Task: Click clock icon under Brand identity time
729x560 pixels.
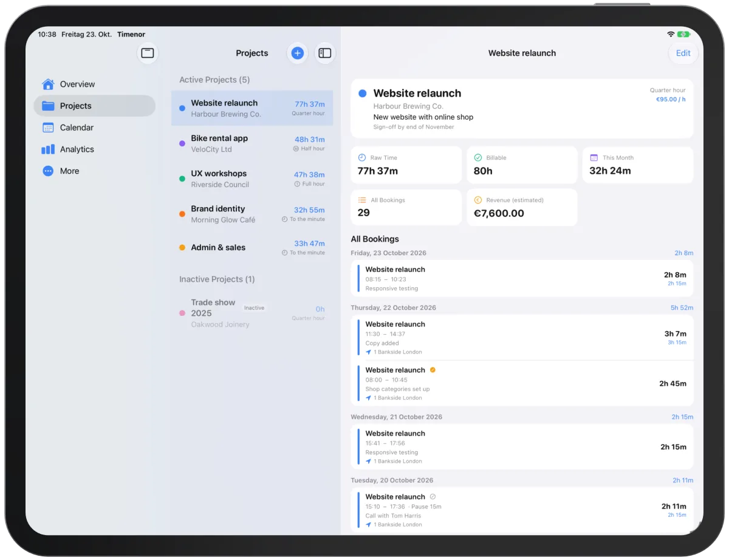Action: tap(284, 219)
